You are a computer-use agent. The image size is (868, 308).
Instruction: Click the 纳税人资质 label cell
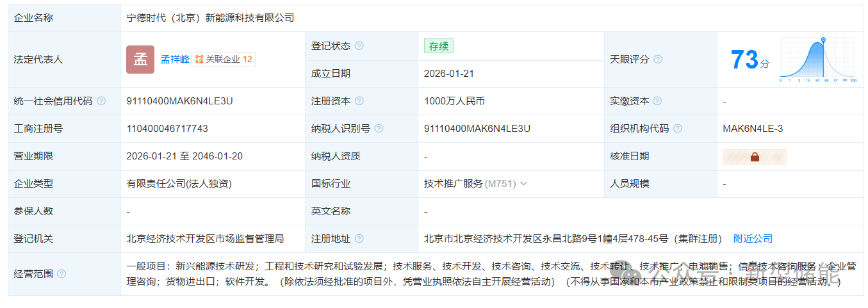coord(361,156)
